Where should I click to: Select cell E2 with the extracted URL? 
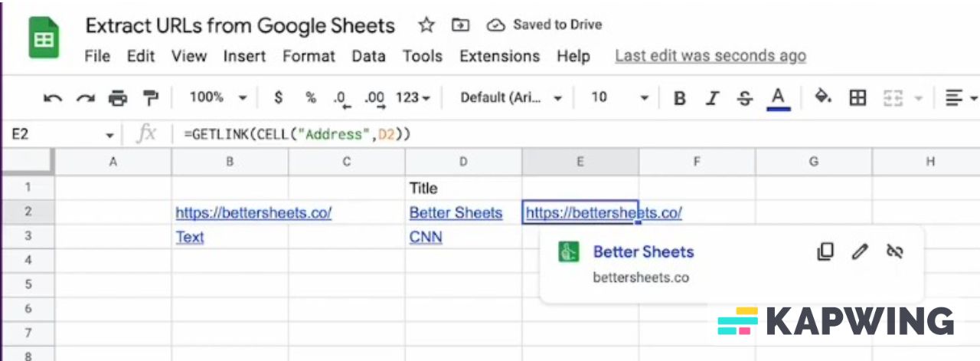580,212
